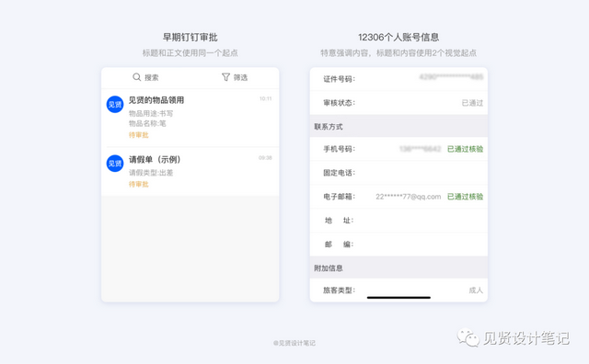
Task: Click 已通过核验 beside the email address
Action: [466, 197]
